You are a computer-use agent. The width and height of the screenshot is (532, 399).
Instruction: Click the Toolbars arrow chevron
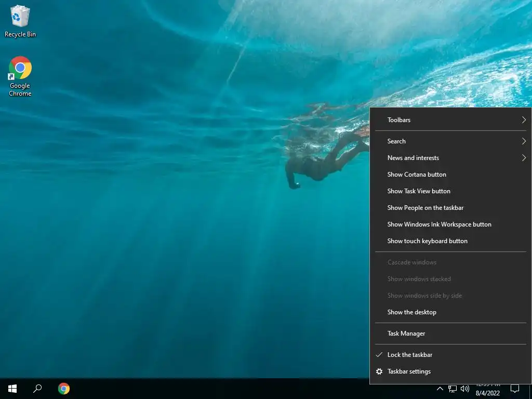pos(524,120)
